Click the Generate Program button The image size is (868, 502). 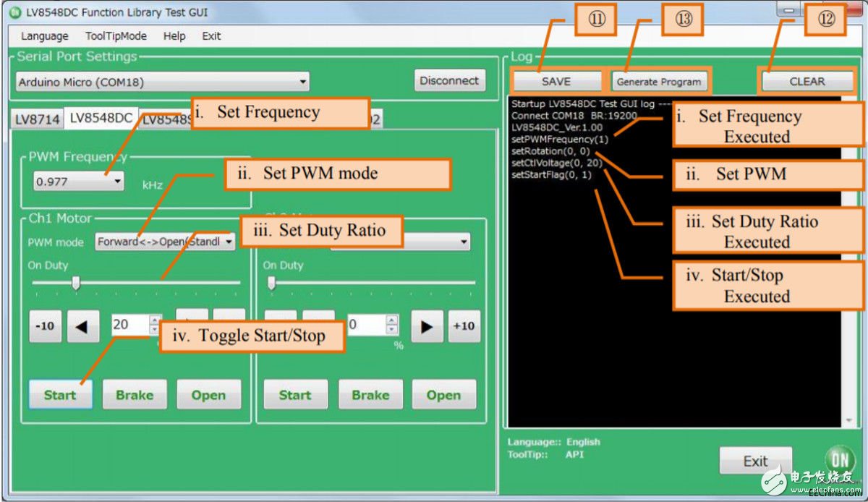point(658,82)
